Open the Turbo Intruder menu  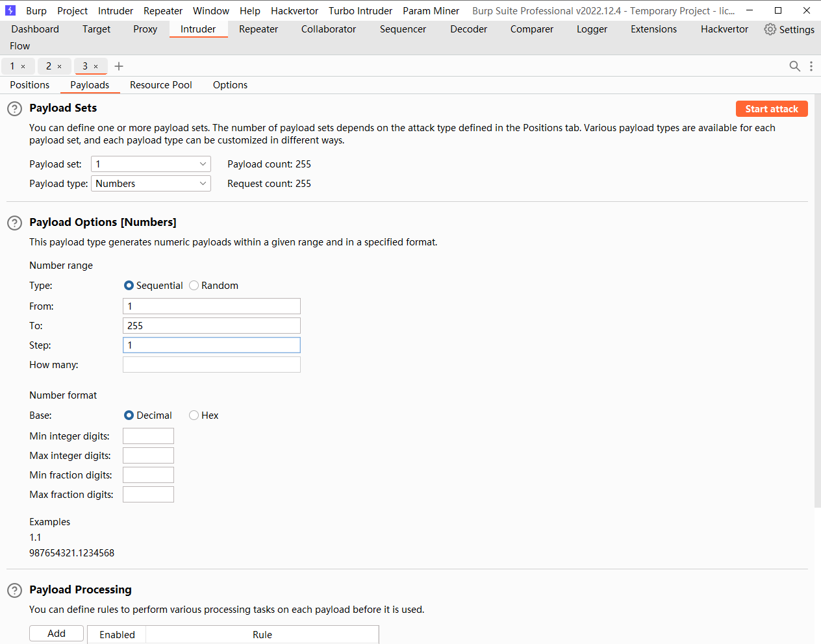click(360, 10)
